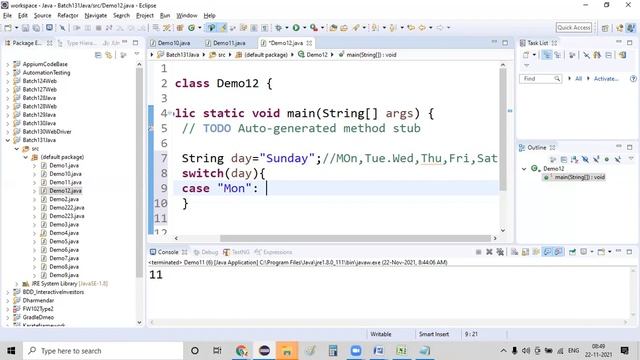This screenshot has width=640, height=360.
Task: Click Batch131Java in editor breadcrumb
Action: (182, 55)
